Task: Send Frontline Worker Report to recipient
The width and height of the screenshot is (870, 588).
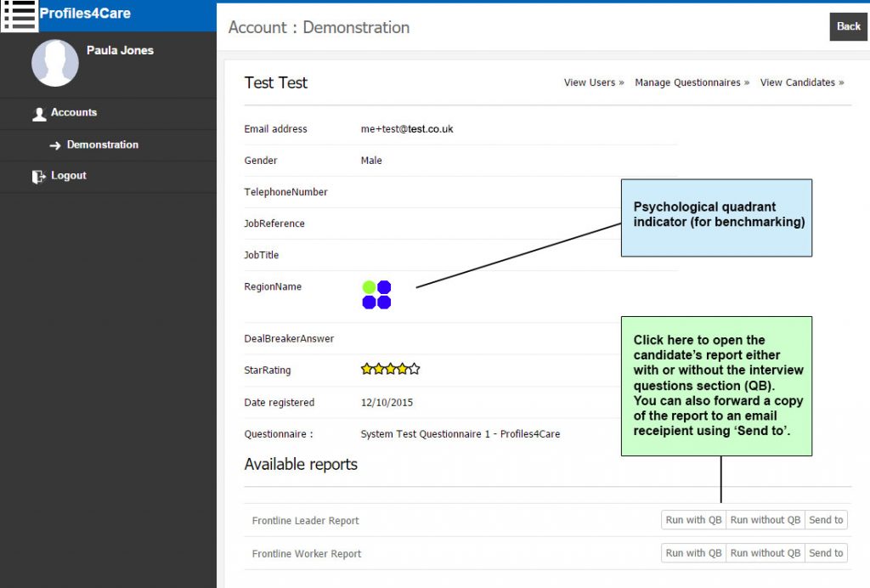Action: (826, 553)
